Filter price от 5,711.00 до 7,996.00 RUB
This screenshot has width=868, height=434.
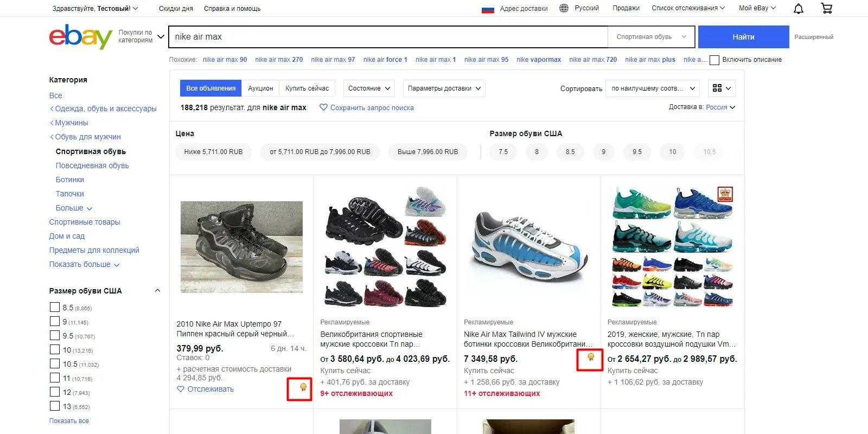(x=320, y=152)
